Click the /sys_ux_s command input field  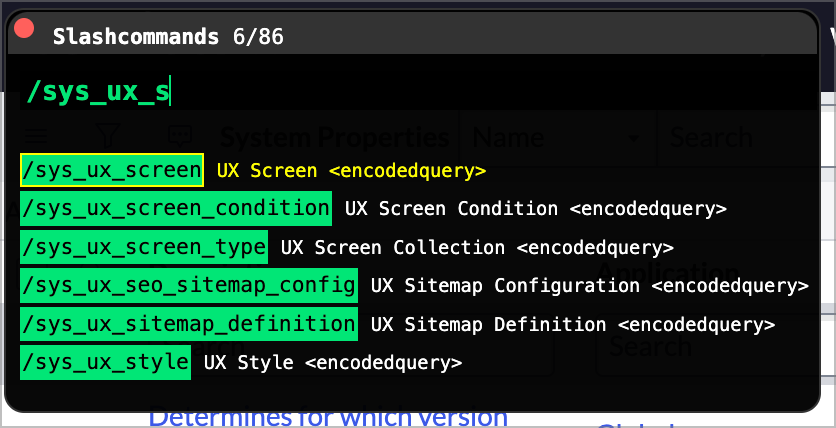pyautogui.click(x=300, y=92)
